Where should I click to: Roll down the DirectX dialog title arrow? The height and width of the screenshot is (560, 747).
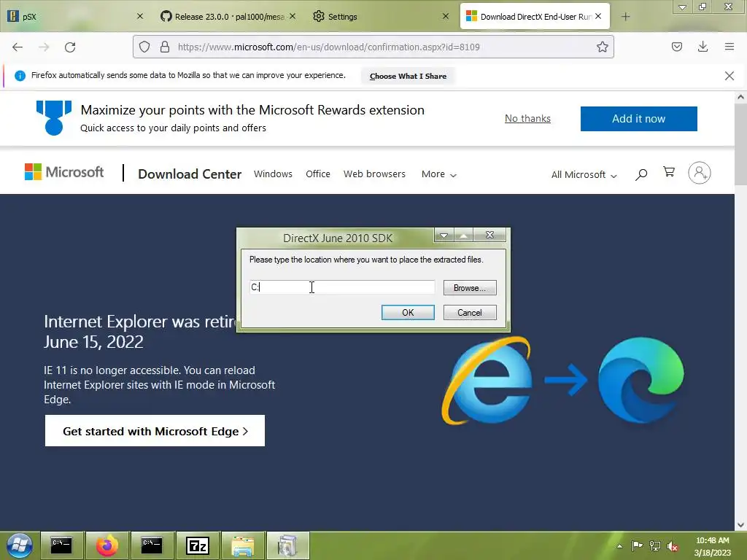point(444,236)
